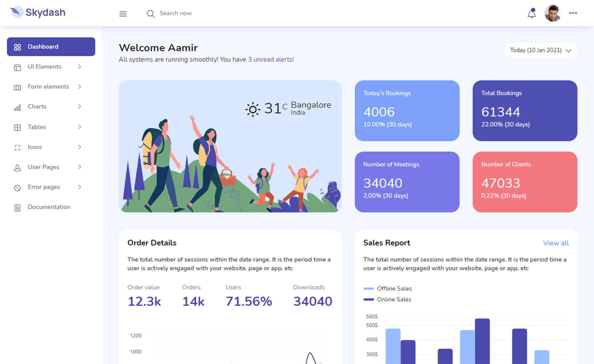The height and width of the screenshot is (364, 594).
Task: Click the Offline Sales legend swatch
Action: pyautogui.click(x=368, y=289)
